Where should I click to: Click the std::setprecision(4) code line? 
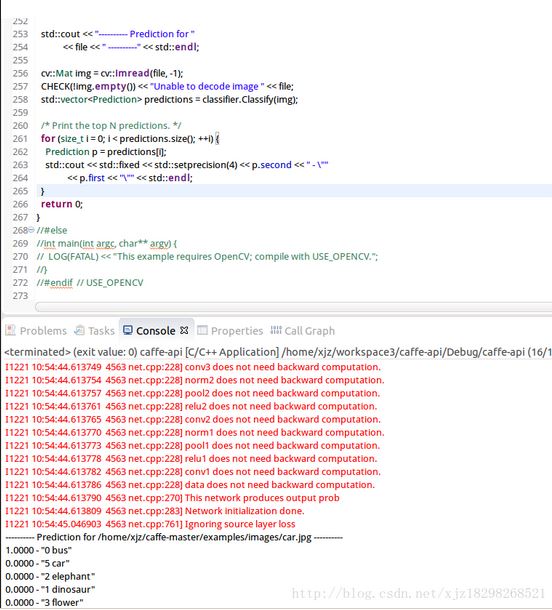tap(187, 165)
